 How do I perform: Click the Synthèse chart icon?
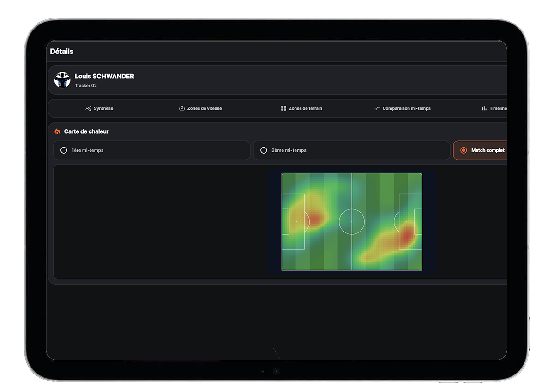pos(89,108)
